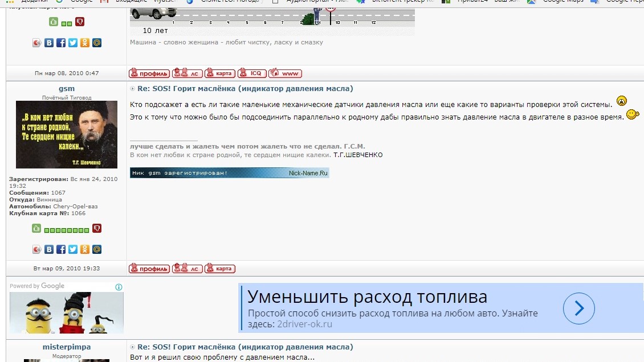Open the Google ad info icon

click(119, 287)
